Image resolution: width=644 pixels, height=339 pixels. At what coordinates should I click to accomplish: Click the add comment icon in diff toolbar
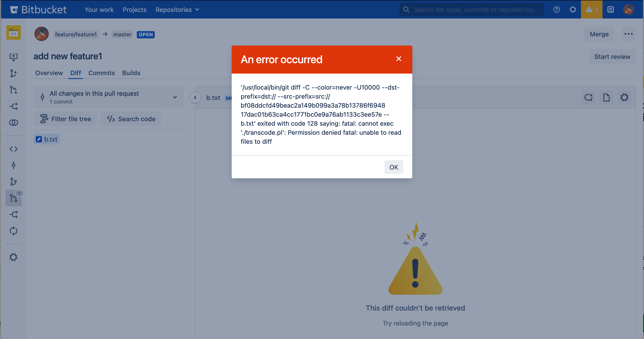(x=588, y=98)
